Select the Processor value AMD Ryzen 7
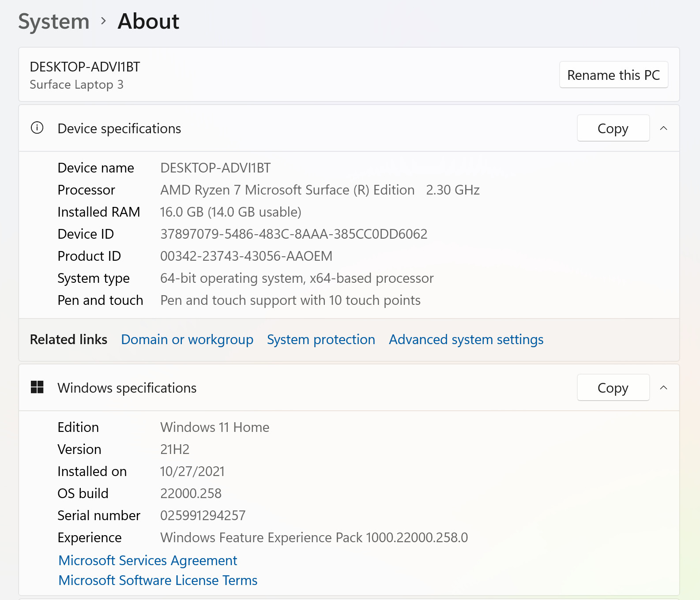This screenshot has height=600, width=700. [320, 190]
